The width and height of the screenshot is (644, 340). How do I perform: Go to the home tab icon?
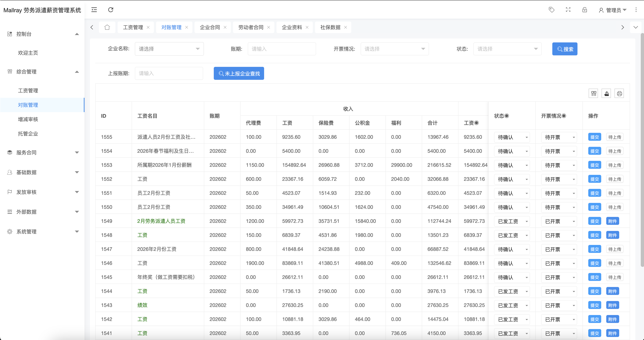click(x=107, y=27)
